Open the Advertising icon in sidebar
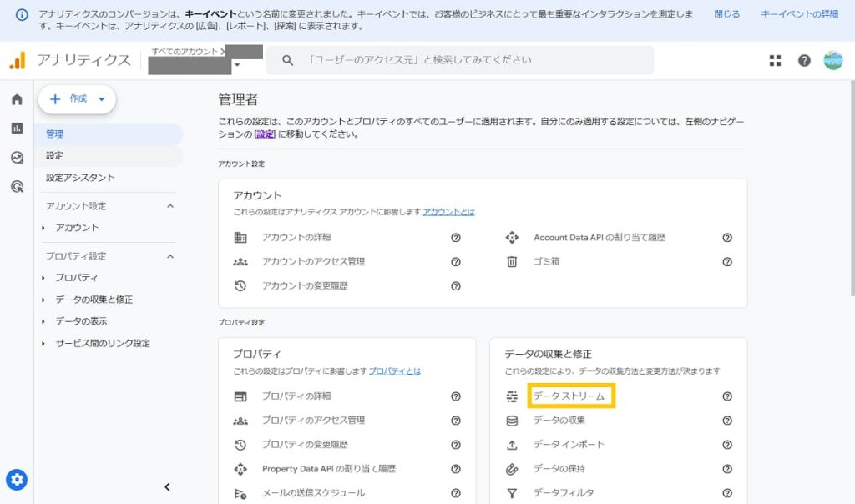855x504 pixels. [17, 187]
